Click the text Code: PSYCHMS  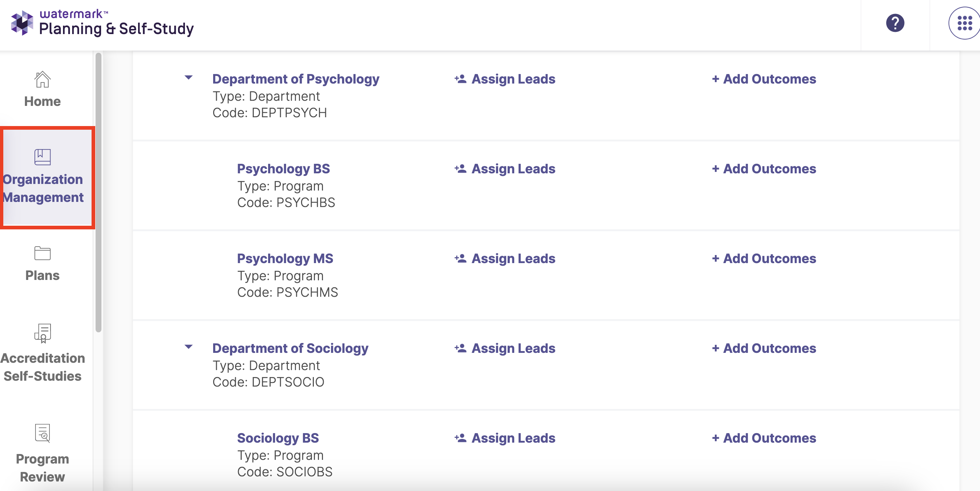pyautogui.click(x=287, y=293)
